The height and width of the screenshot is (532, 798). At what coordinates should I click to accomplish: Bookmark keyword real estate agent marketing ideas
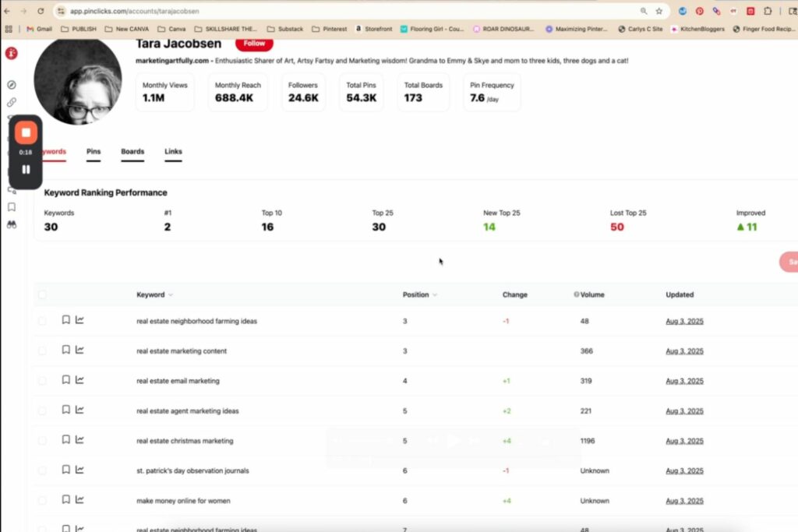[65, 410]
